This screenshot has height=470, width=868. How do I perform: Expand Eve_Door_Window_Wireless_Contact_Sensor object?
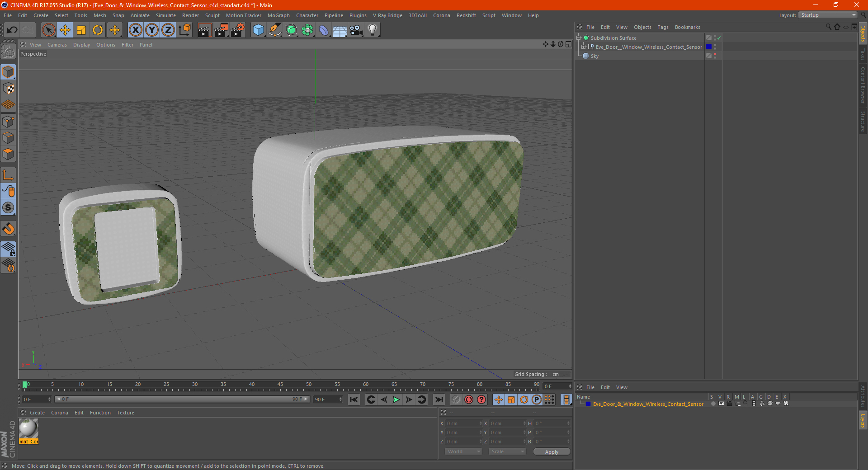[583, 47]
